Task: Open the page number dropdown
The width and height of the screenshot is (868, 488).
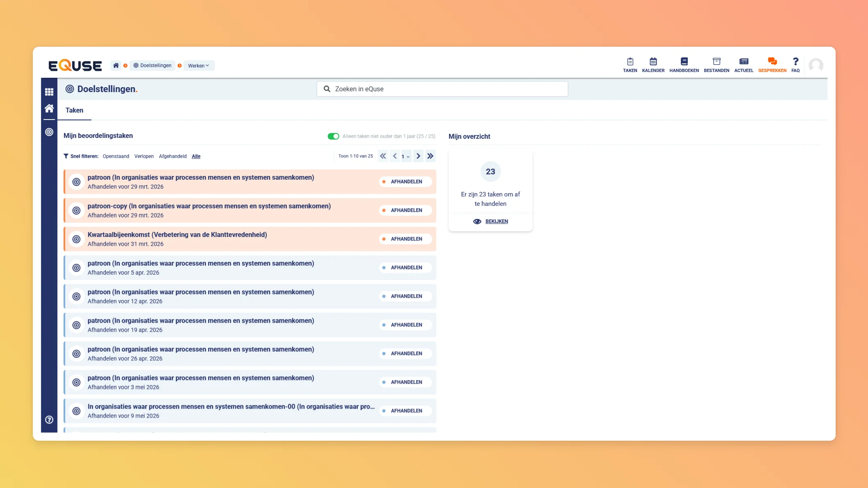Action: 406,156
